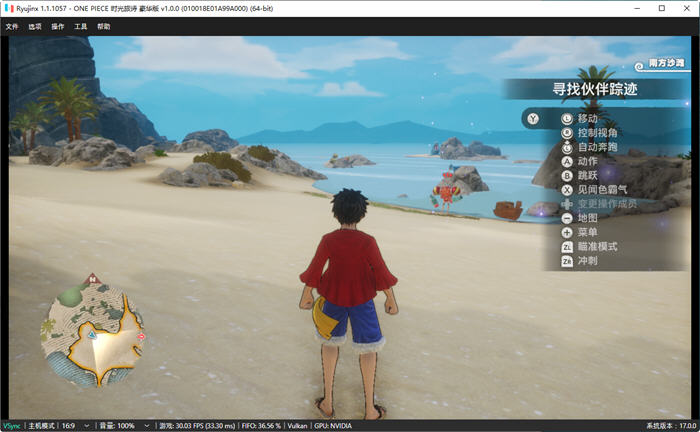Toggle VSync in the status bar
Image resolution: width=700 pixels, height=432 pixels.
[x=12, y=426]
